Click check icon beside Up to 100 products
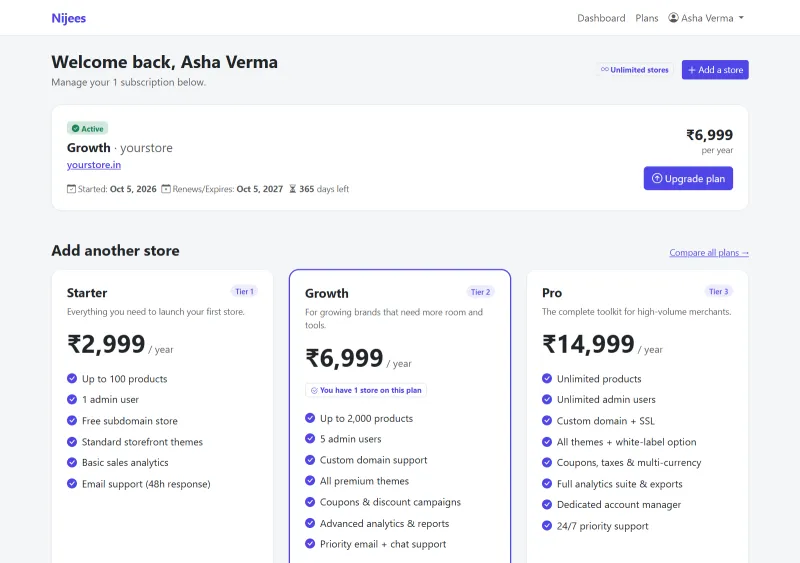 pos(72,378)
